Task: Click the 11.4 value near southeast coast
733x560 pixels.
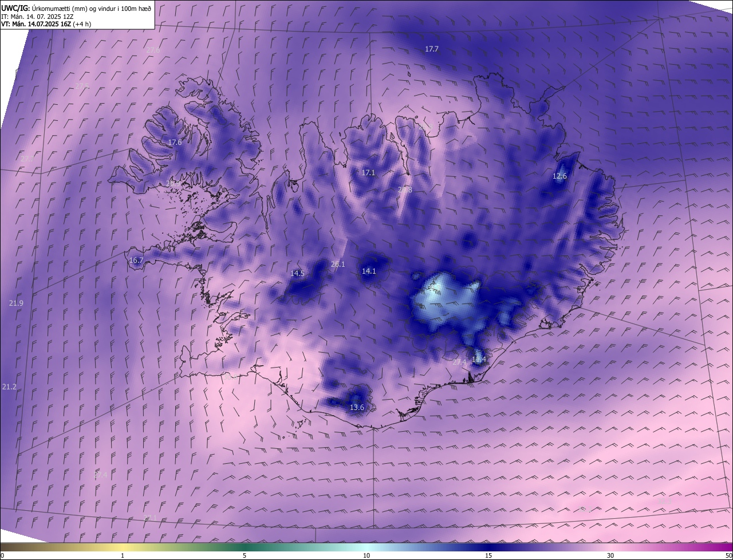Action: tap(479, 360)
